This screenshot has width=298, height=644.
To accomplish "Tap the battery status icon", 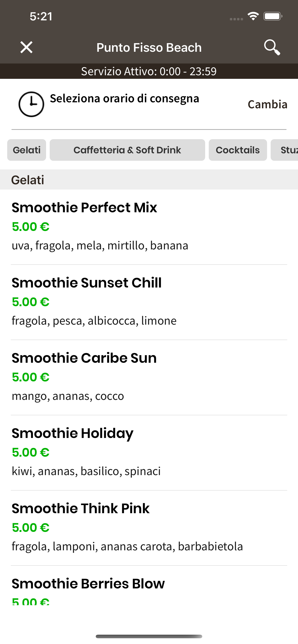I will tap(273, 16).
